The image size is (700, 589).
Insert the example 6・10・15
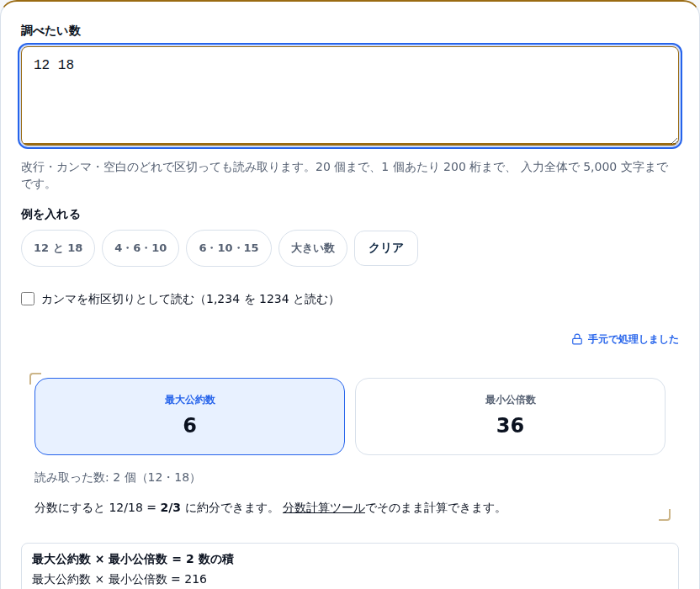pos(229,248)
